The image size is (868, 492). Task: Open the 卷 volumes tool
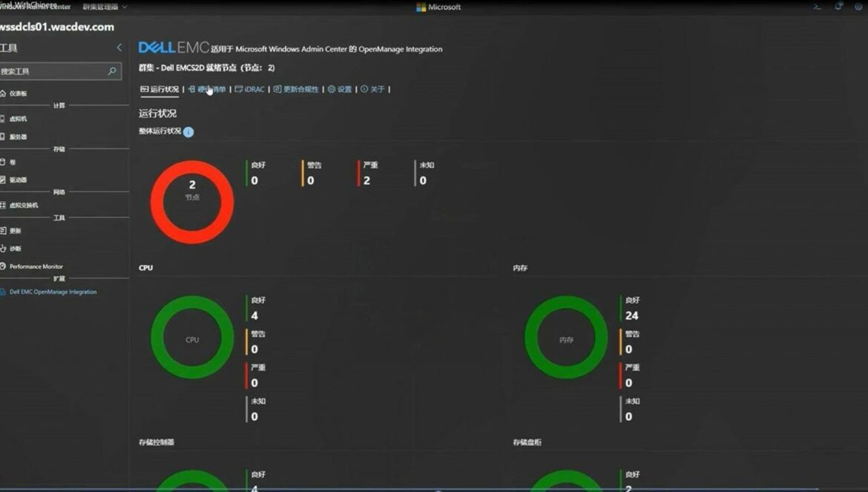click(7, 163)
